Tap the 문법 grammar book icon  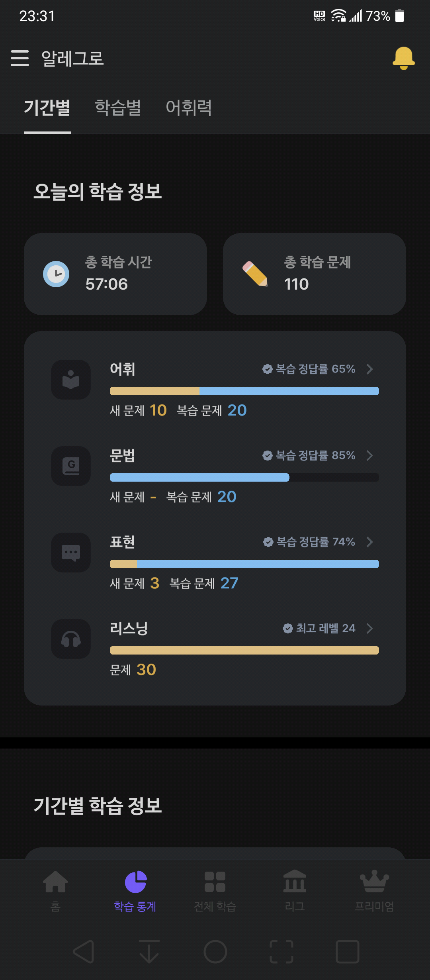click(x=71, y=466)
